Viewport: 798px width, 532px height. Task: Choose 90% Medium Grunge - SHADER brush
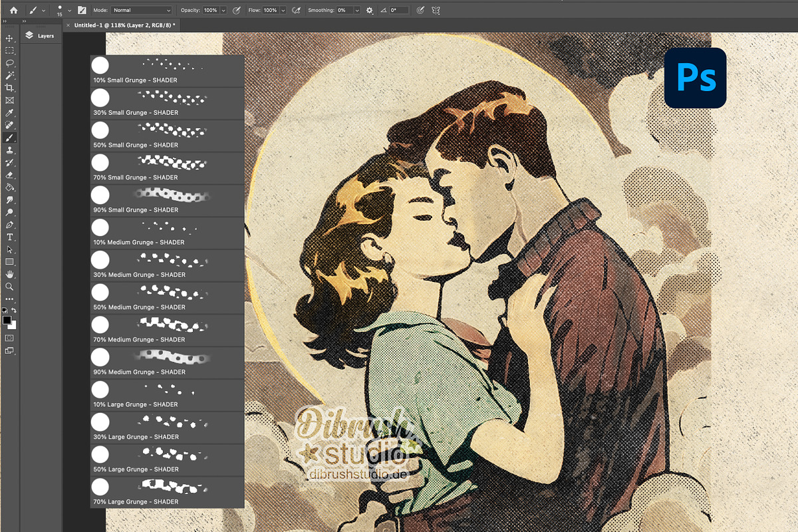(x=167, y=362)
